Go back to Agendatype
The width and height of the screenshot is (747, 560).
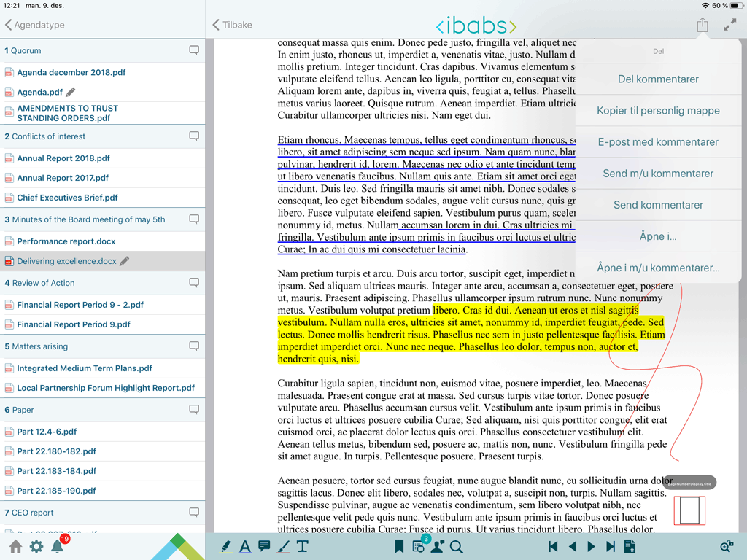point(35,25)
